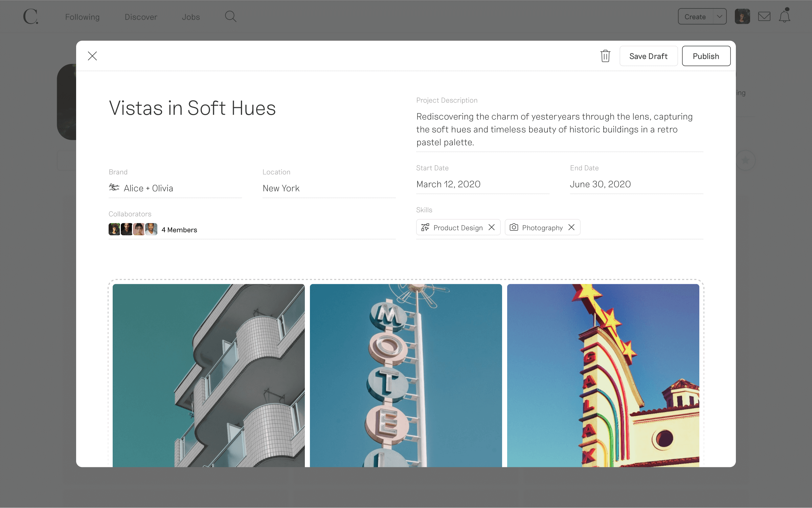
Task: Open the mail messages icon
Action: 764,16
